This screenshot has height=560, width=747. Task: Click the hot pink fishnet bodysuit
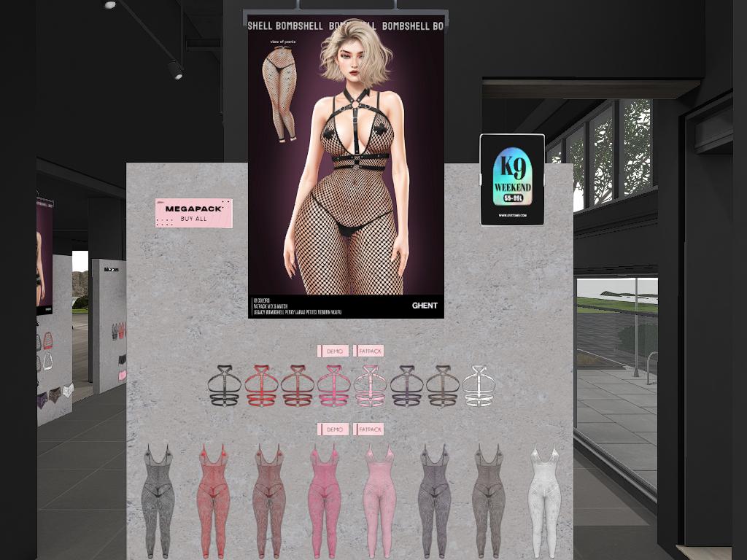pyautogui.click(x=325, y=500)
